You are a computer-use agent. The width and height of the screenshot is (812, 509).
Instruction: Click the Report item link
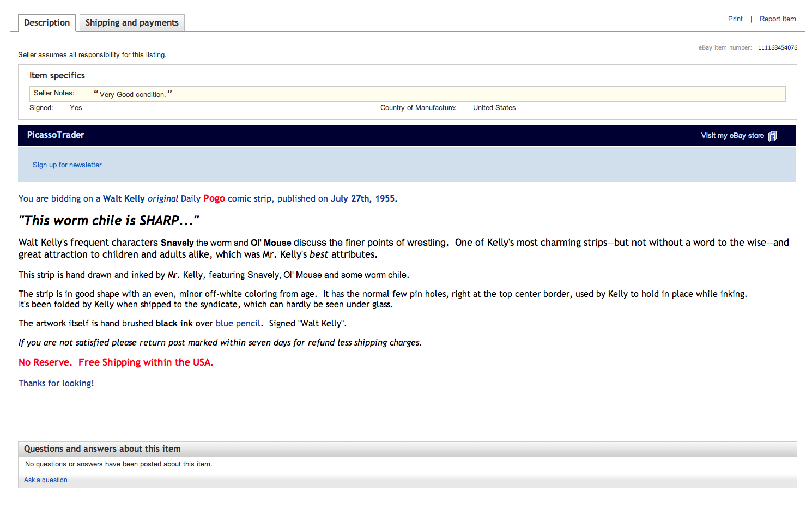tap(778, 19)
